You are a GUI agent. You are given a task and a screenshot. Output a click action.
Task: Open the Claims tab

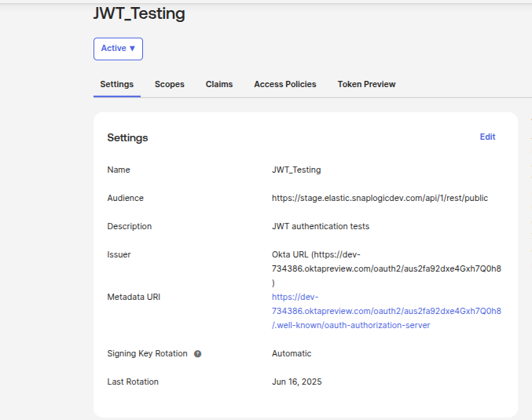pos(219,84)
